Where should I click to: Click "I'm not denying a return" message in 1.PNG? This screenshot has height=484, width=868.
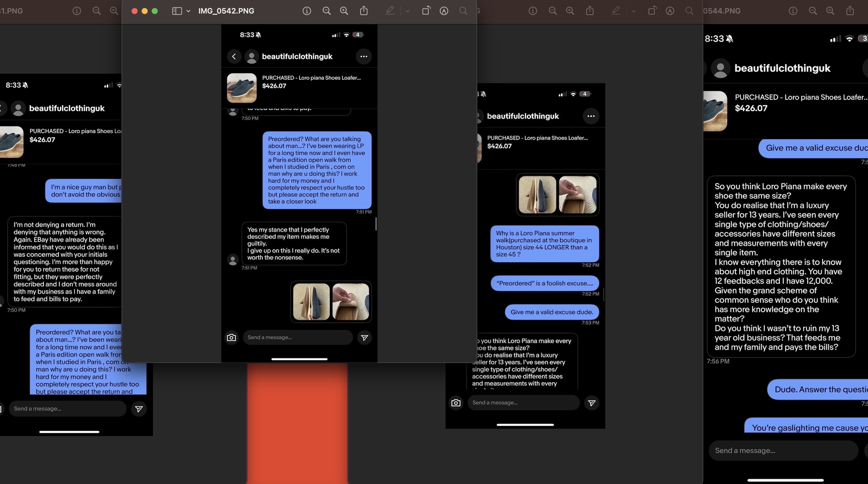coord(65,262)
